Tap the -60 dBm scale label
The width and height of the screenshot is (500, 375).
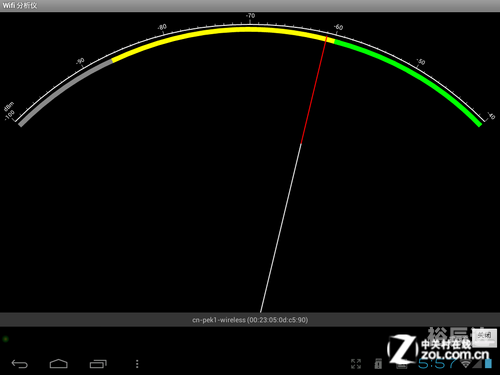(338, 27)
